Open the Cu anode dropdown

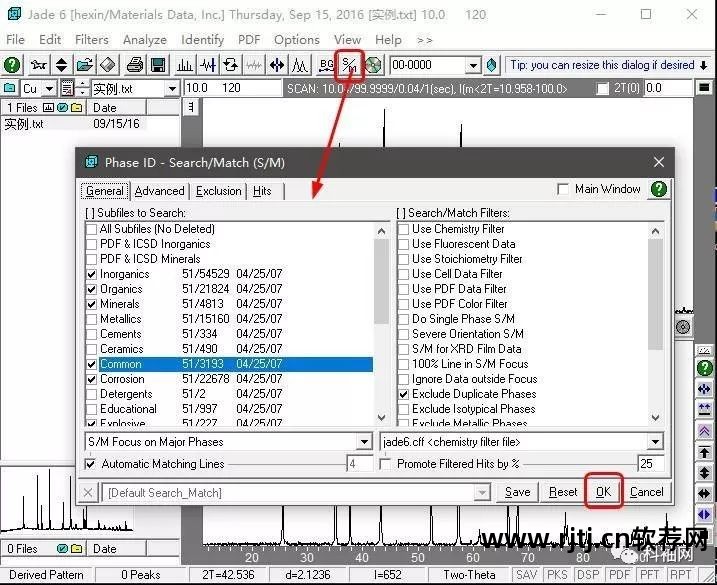49,88
